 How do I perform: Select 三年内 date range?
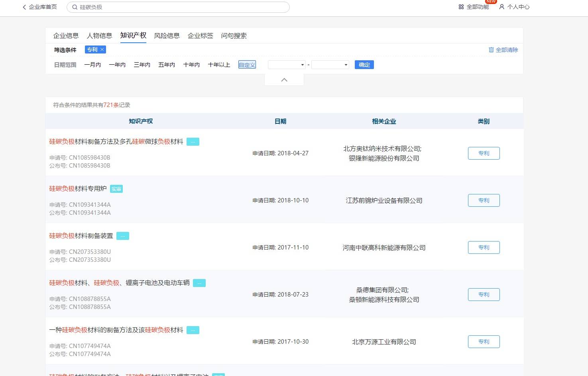point(142,65)
